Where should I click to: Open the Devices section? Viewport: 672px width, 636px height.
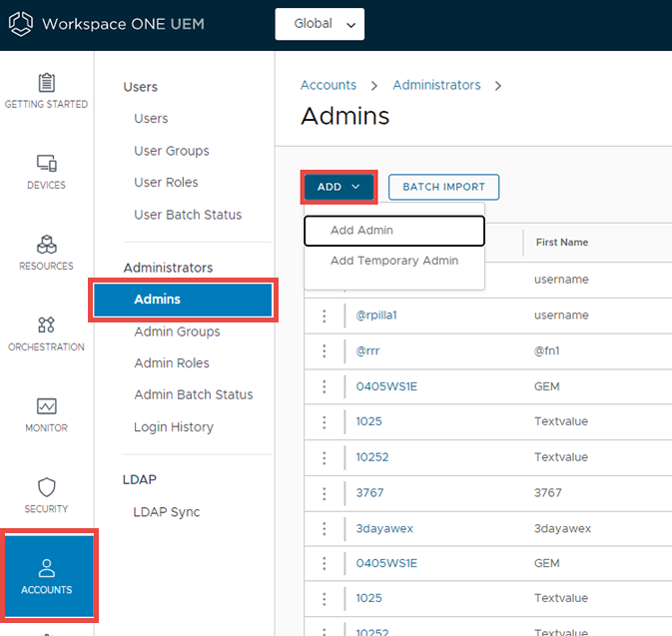point(46,172)
